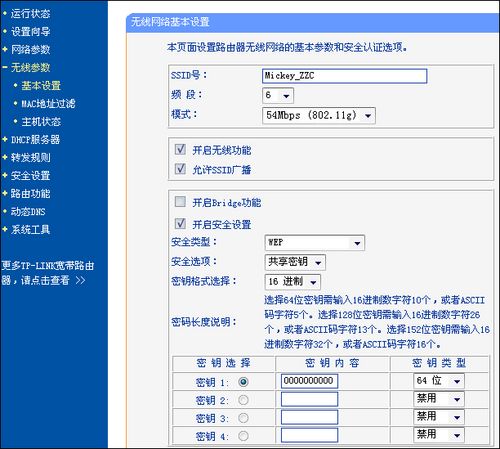Viewport: 500px width, 449px height.
Task: Click the 密钥 2 content field
Action: click(x=309, y=399)
